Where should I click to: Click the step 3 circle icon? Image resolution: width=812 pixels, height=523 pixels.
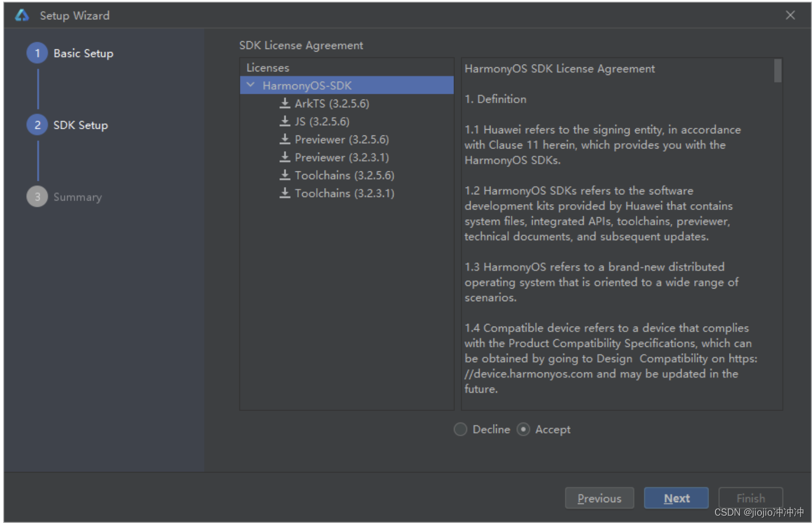pos(37,197)
